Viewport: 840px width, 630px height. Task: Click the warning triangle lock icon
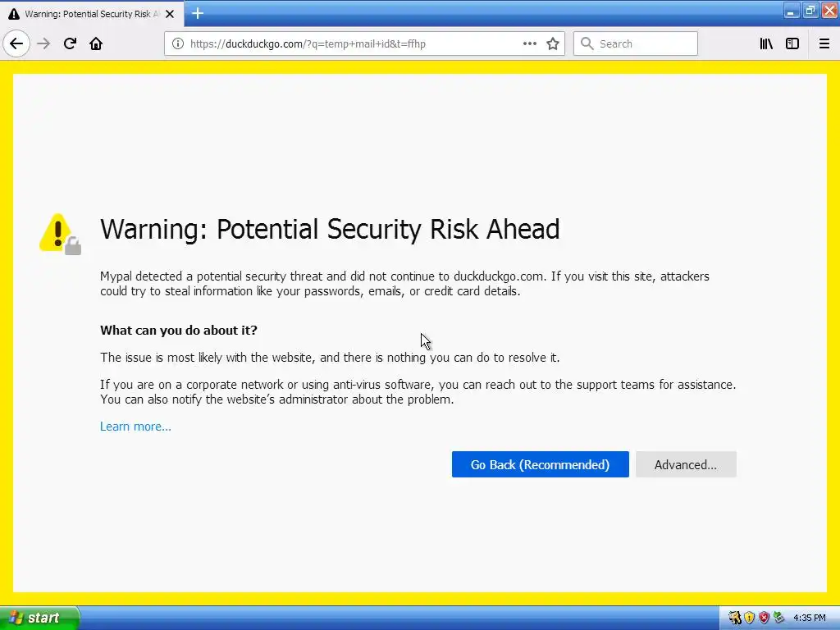pyautogui.click(x=60, y=234)
